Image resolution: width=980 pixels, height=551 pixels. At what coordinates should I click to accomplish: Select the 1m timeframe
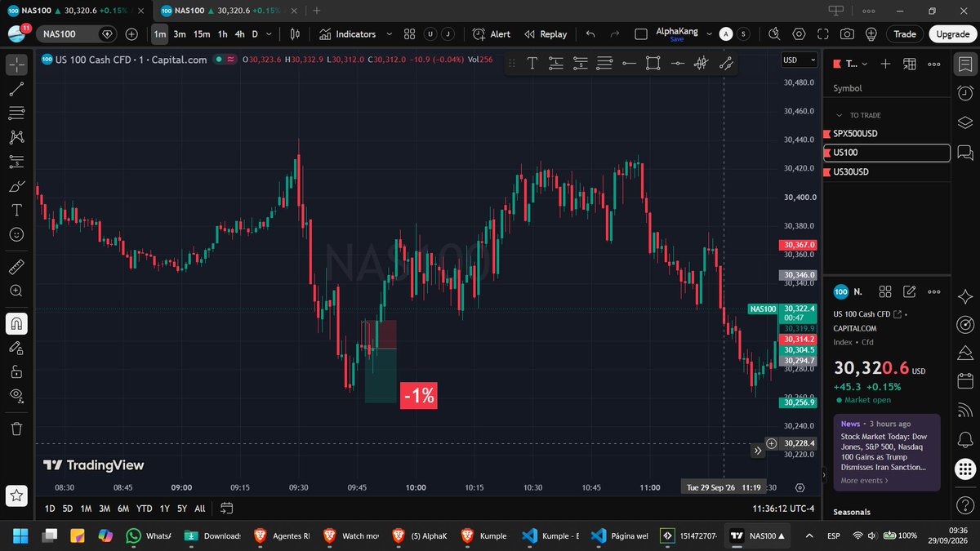pyautogui.click(x=159, y=34)
